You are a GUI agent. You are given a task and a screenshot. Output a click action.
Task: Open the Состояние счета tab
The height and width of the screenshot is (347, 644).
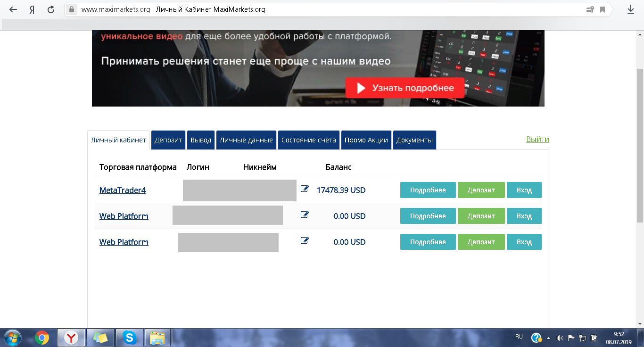pyautogui.click(x=309, y=140)
